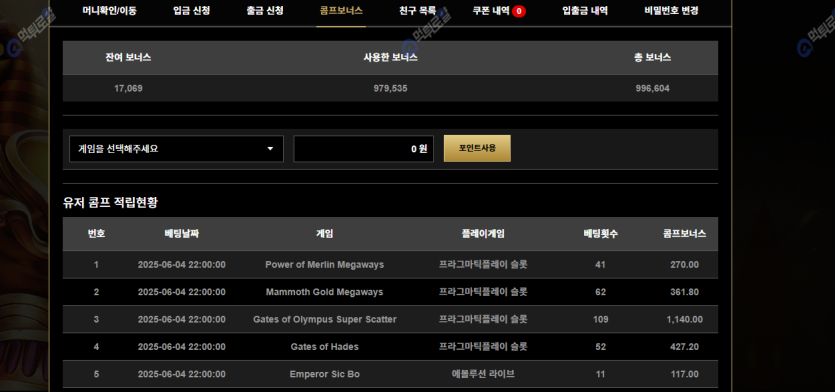Click the red coupon count badge
The height and width of the screenshot is (392, 835).
tap(519, 11)
